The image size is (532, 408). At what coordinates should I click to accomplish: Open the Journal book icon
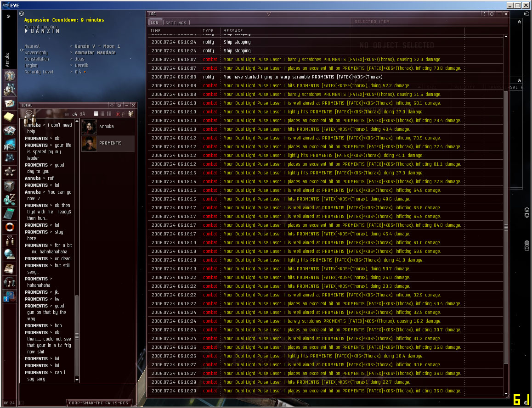tap(10, 268)
